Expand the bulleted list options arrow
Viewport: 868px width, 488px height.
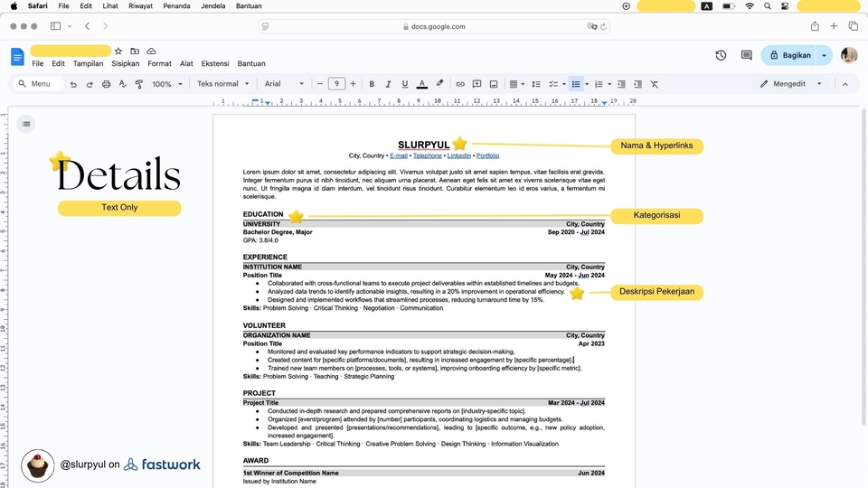click(587, 84)
